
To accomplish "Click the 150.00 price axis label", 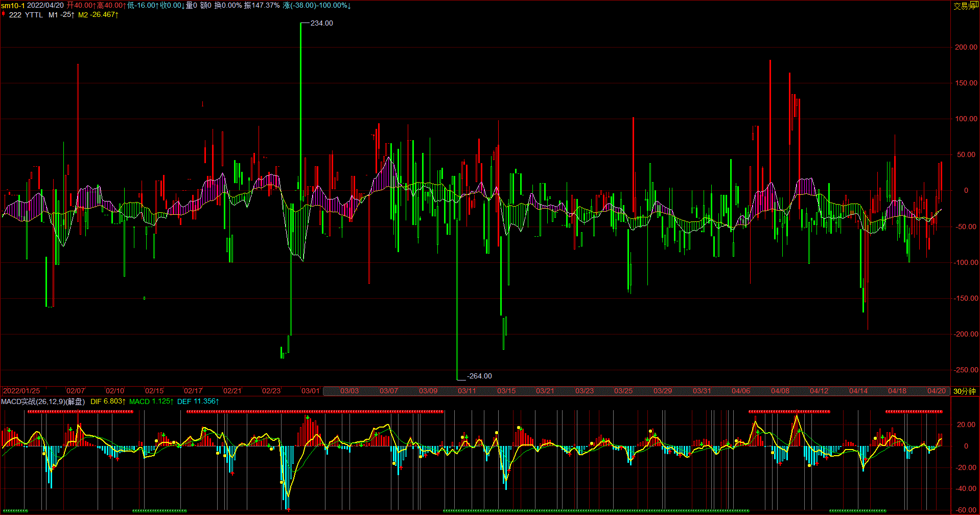I will [x=966, y=83].
